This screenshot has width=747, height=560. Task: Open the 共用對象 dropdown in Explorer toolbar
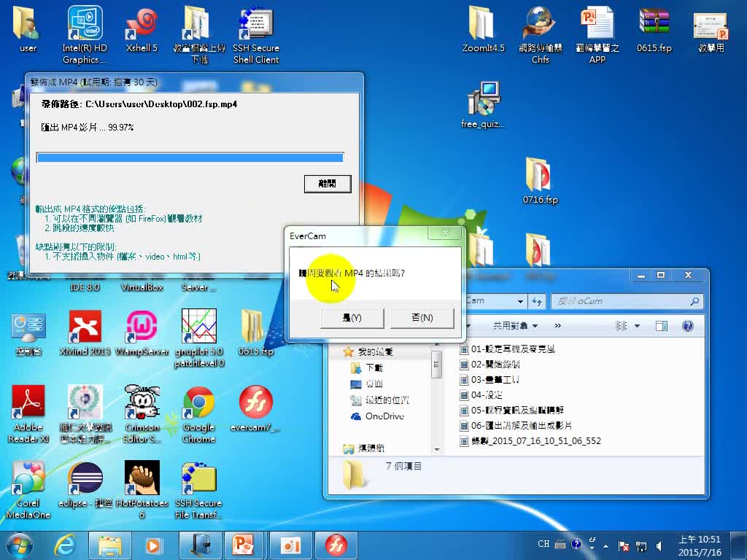pos(515,326)
